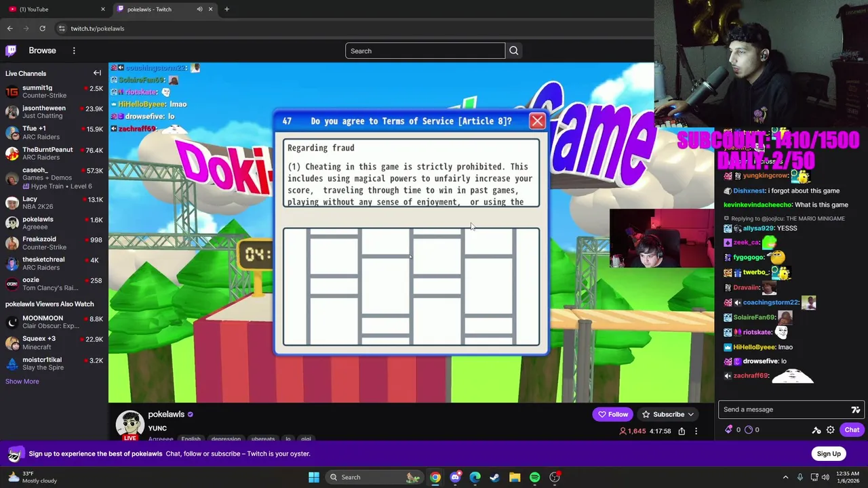The width and height of the screenshot is (868, 488).
Task: Open summit1g channel in sidebar
Action: pyautogui.click(x=54, y=91)
